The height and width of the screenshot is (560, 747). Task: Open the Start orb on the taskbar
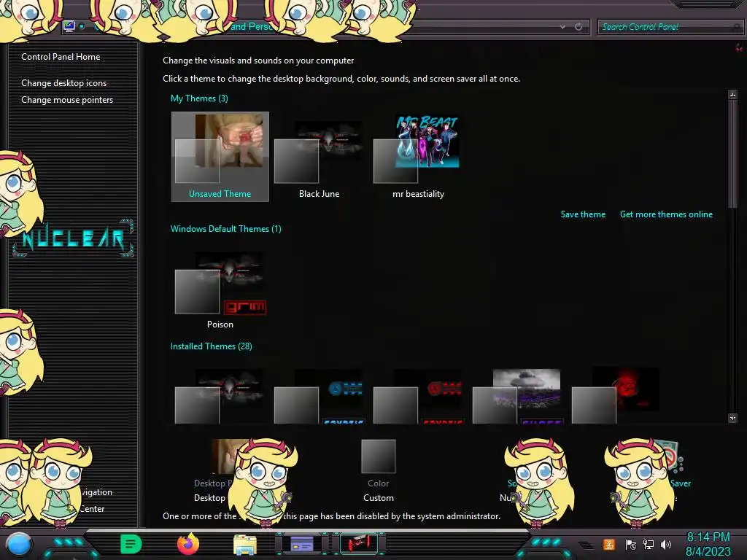pos(19,544)
